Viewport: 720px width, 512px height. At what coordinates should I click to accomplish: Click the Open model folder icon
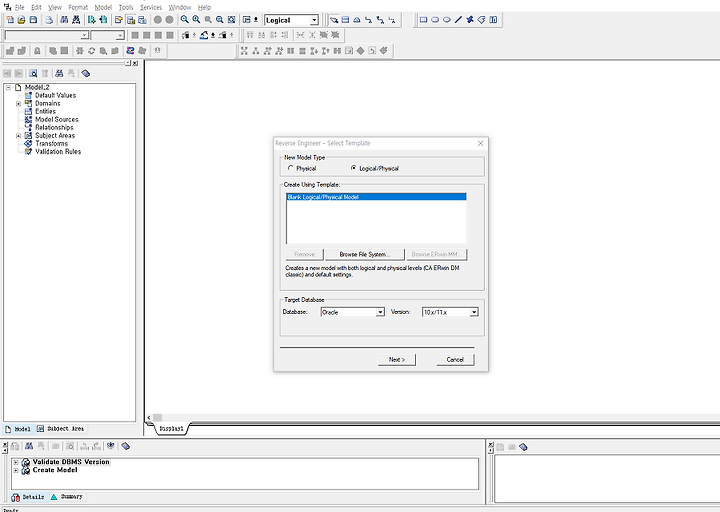pyautogui.click(x=21, y=20)
